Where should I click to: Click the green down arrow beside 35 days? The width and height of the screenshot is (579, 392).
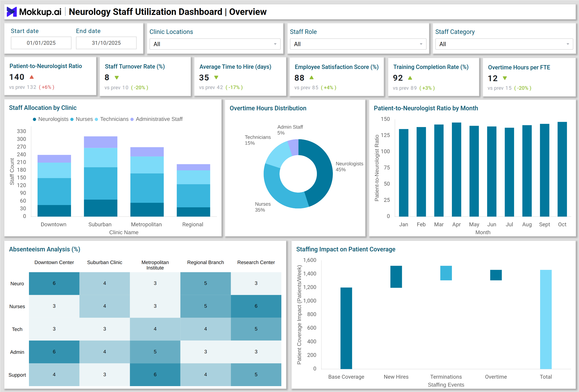click(x=216, y=78)
